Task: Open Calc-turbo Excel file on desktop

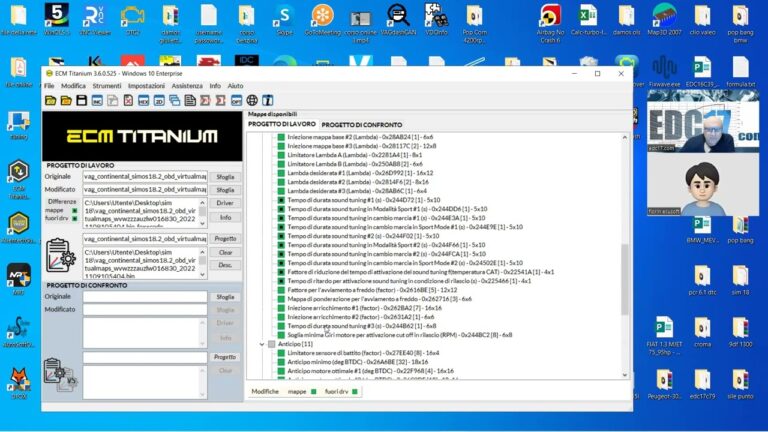Action: (x=588, y=21)
